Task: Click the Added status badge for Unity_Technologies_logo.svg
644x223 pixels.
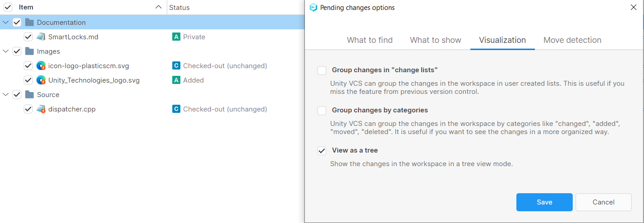Action: coord(176,80)
